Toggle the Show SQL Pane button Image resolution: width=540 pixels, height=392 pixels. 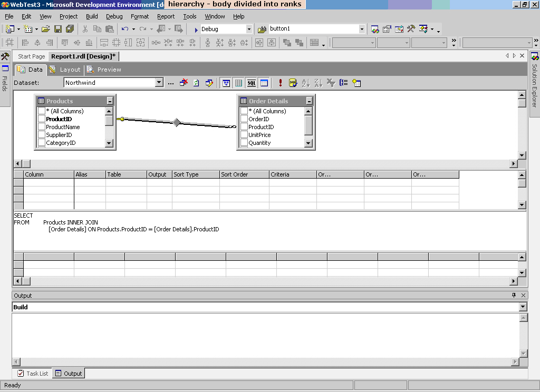point(252,83)
